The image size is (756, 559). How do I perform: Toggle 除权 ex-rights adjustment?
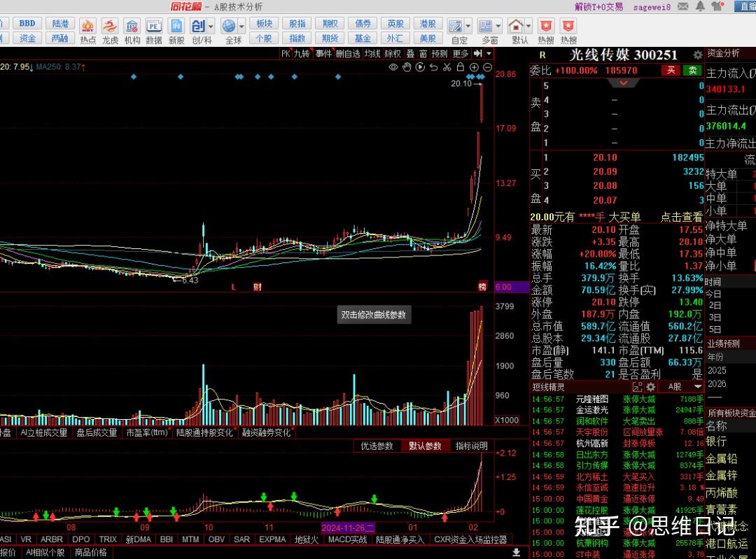(393, 53)
